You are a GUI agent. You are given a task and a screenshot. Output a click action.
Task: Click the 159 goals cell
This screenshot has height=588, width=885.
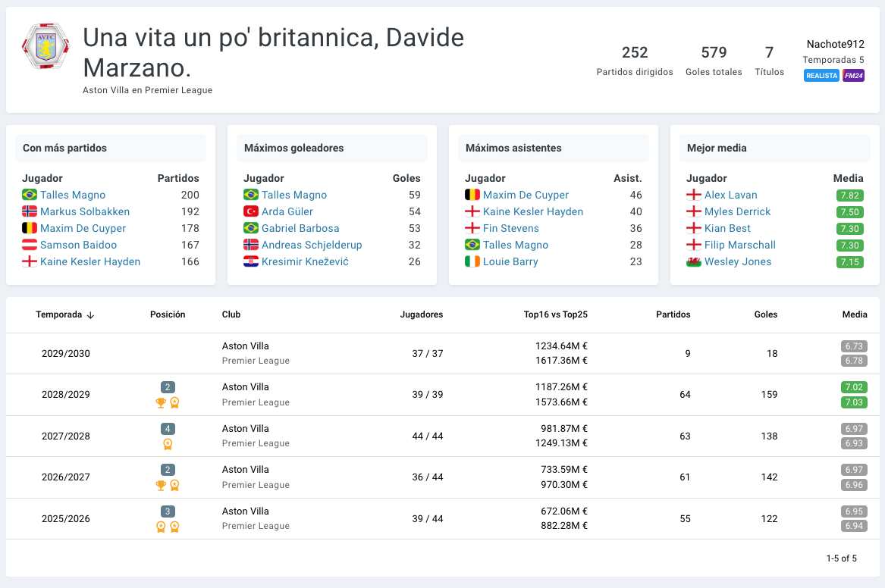(x=769, y=395)
